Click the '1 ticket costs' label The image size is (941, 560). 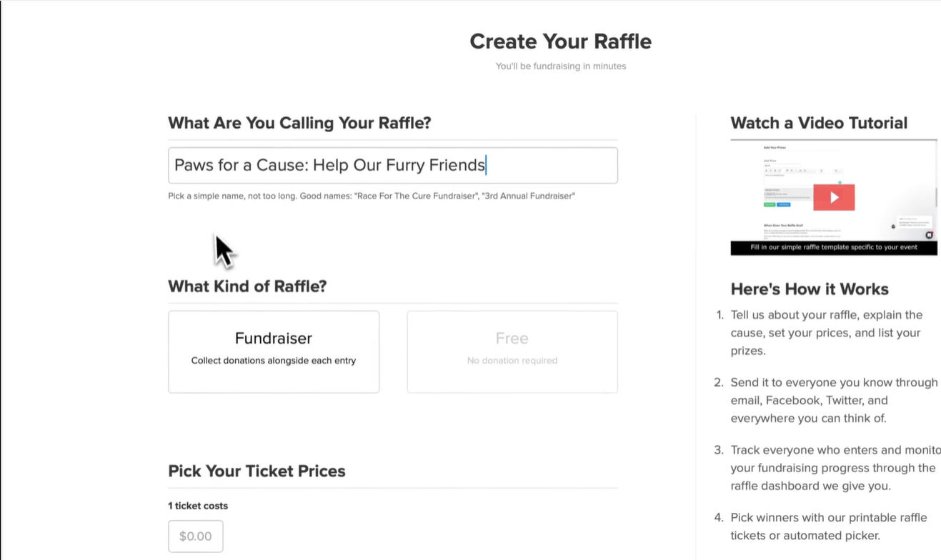click(x=197, y=505)
